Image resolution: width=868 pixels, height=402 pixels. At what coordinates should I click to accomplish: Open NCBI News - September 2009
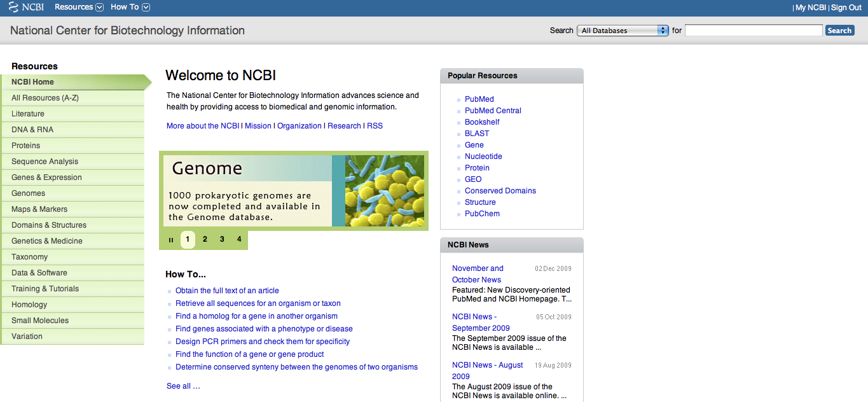tap(481, 322)
